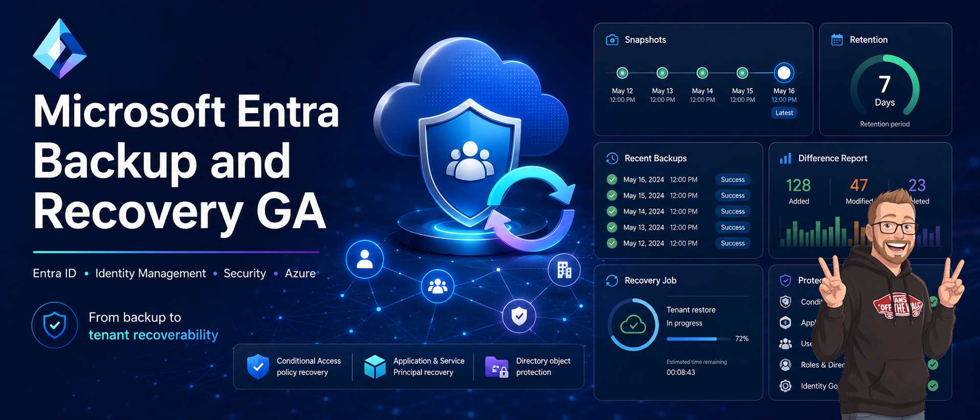Viewport: 980px width, 420px height.
Task: Click the Directory object protection folder lock icon
Action: [496, 367]
